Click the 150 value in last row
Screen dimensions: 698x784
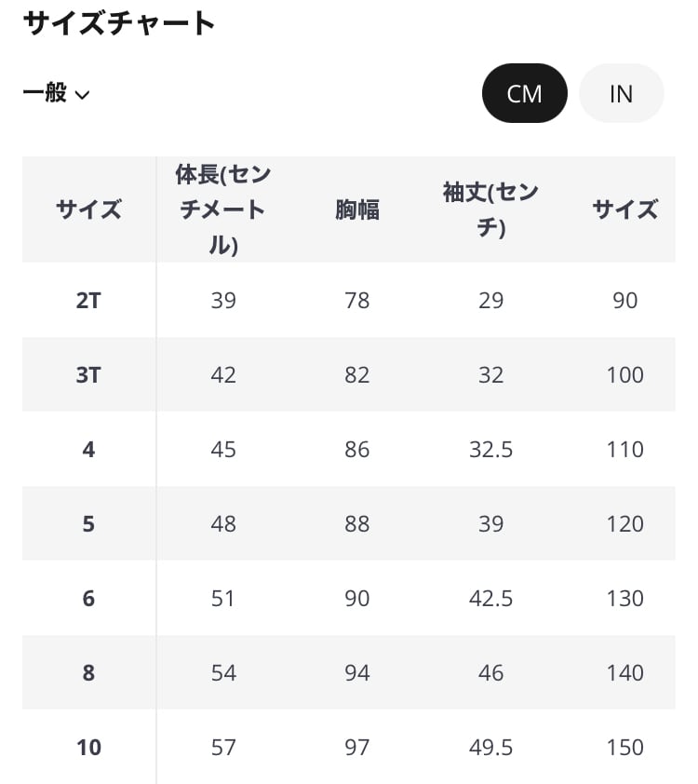point(624,748)
